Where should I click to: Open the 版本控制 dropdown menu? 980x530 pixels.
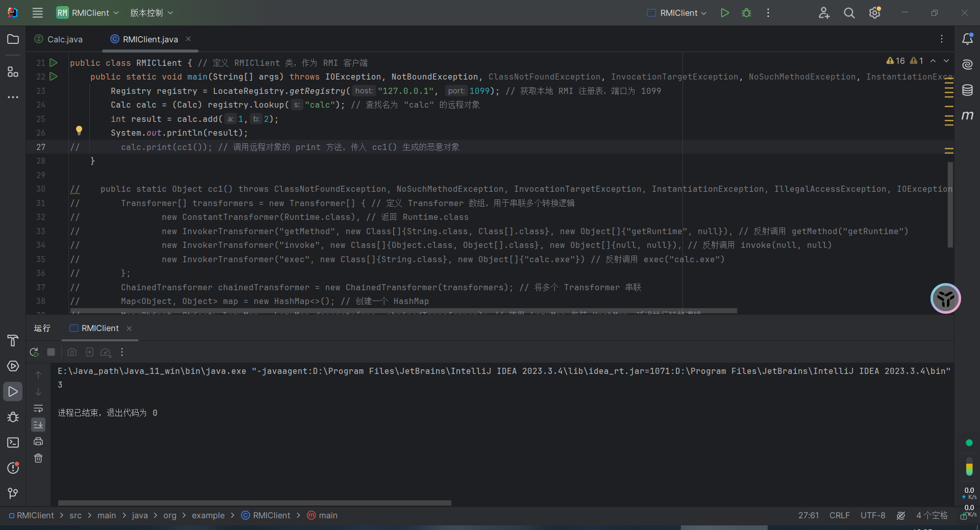coord(152,13)
